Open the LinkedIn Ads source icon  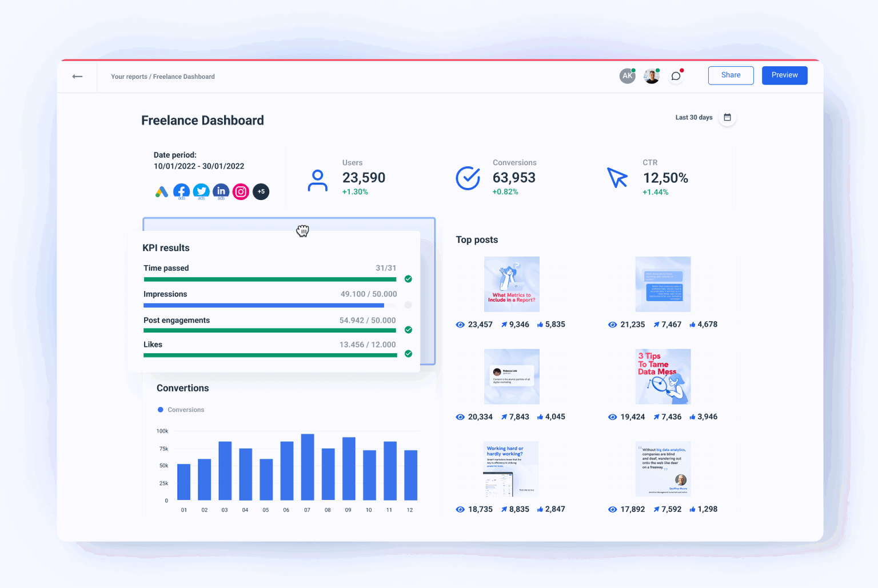click(x=221, y=191)
